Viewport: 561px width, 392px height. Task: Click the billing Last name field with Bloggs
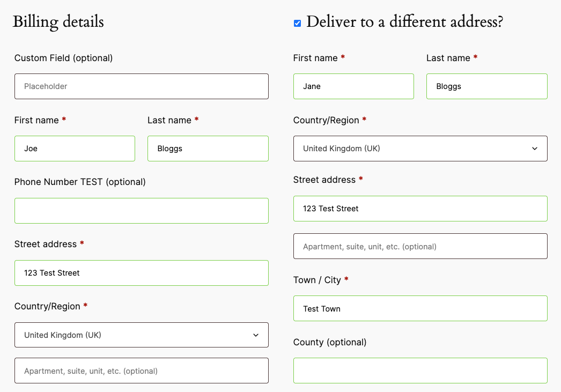(208, 149)
